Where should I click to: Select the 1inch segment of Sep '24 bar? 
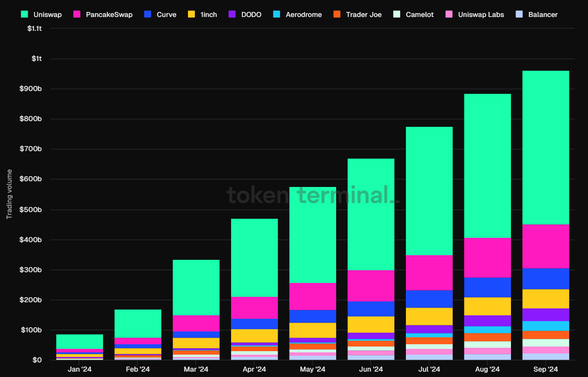click(546, 299)
